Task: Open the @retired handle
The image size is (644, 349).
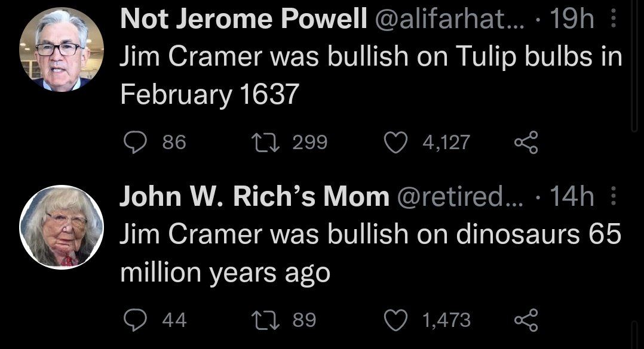Action: (461, 196)
